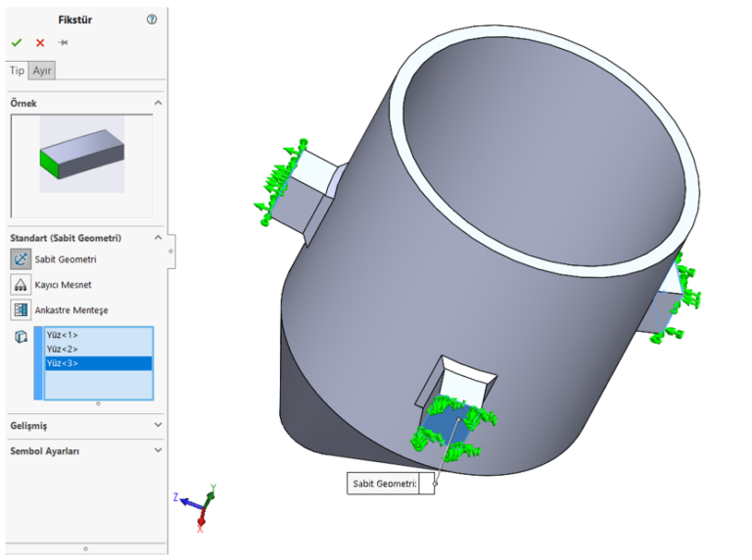
Task: Select Yüz<1> in the face list
Action: click(62, 335)
